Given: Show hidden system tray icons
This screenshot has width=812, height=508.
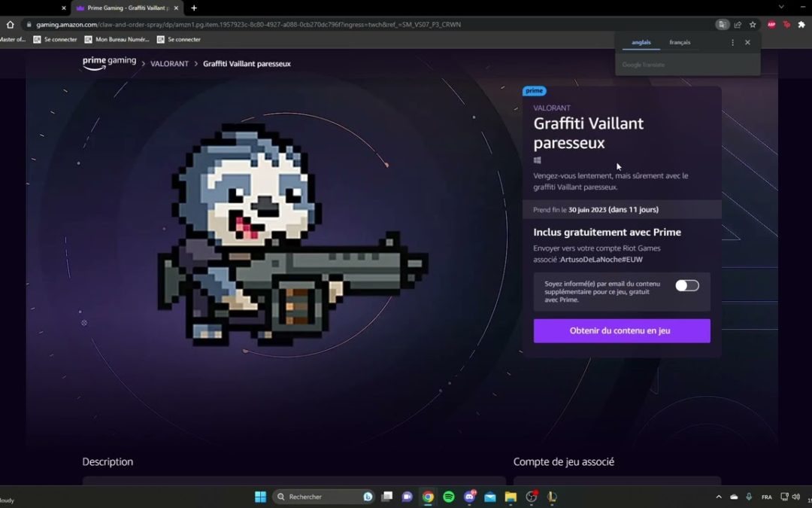Looking at the screenshot, I should pos(719,497).
